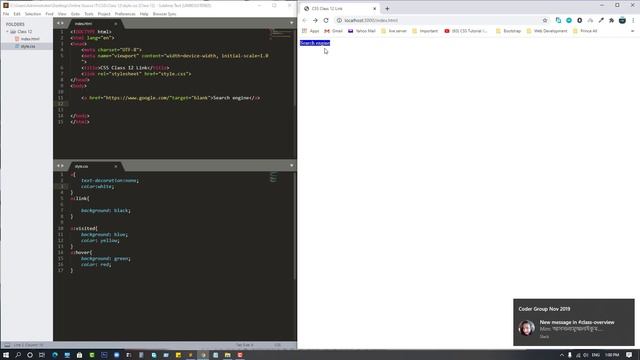This screenshot has height=360, width=640.
Task: Open the Selection menu
Action: pyautogui.click(x=33, y=14)
